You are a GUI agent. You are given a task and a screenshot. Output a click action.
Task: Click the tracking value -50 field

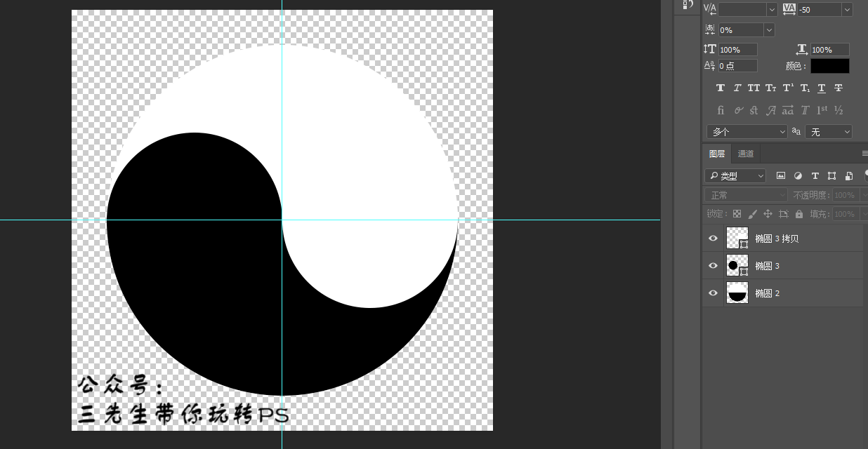point(820,9)
